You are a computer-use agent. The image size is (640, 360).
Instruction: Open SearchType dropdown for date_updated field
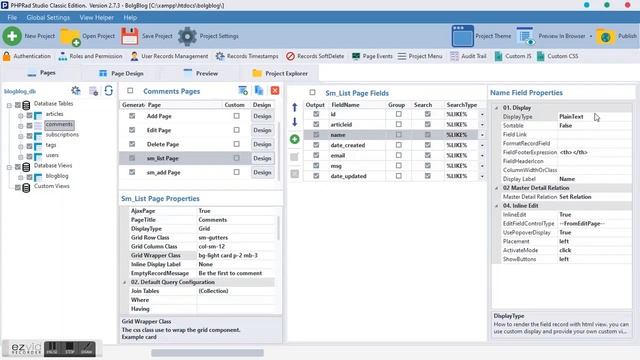point(482,176)
